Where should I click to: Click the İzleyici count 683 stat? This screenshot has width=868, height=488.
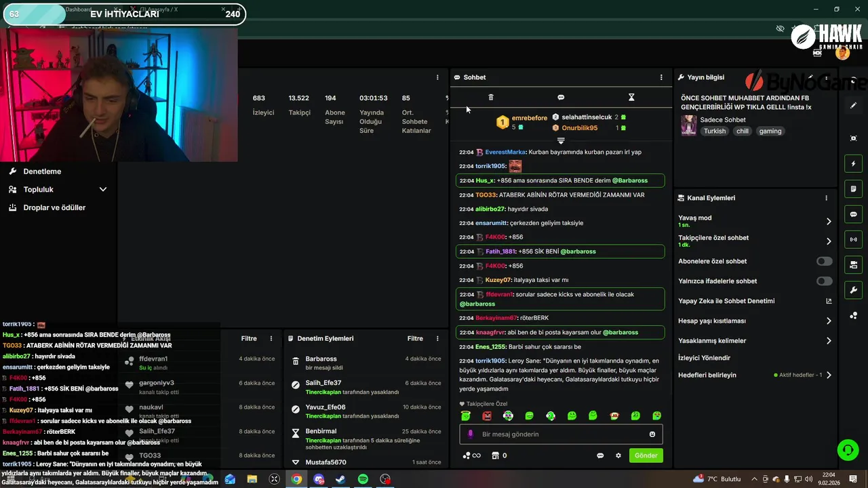tap(259, 98)
